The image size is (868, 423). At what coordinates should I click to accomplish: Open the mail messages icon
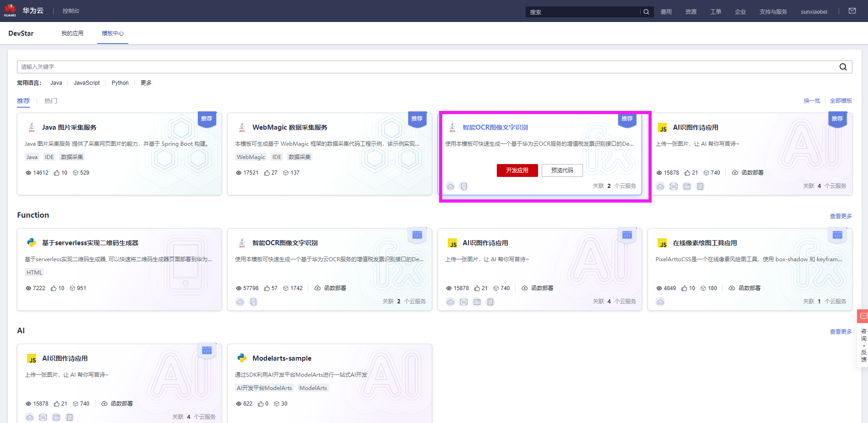tap(852, 11)
